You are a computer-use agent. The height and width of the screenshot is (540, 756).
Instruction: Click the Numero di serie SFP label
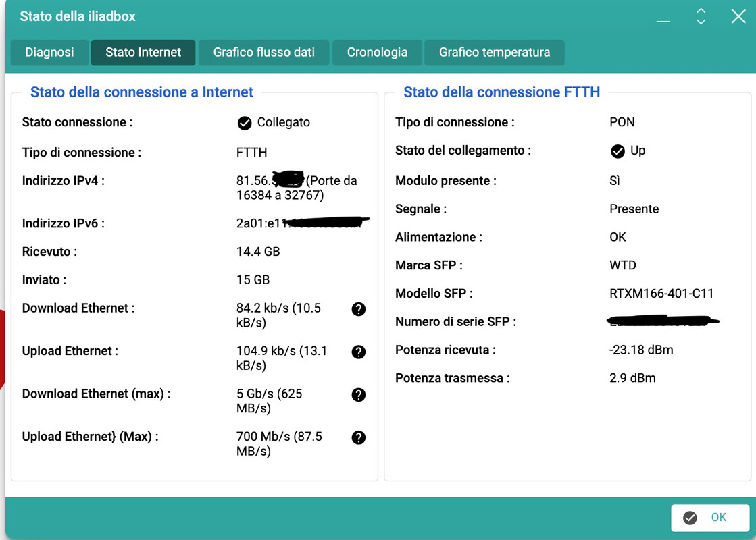(455, 322)
